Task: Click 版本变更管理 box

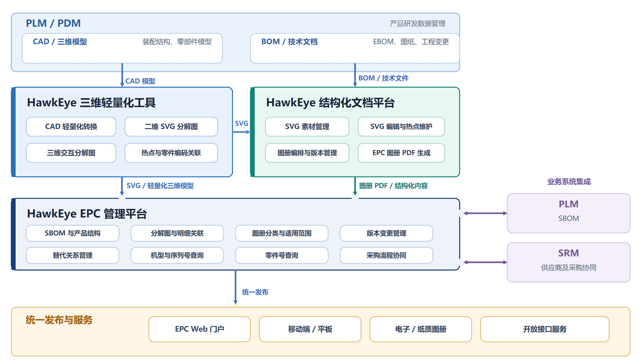Action: coord(386,233)
